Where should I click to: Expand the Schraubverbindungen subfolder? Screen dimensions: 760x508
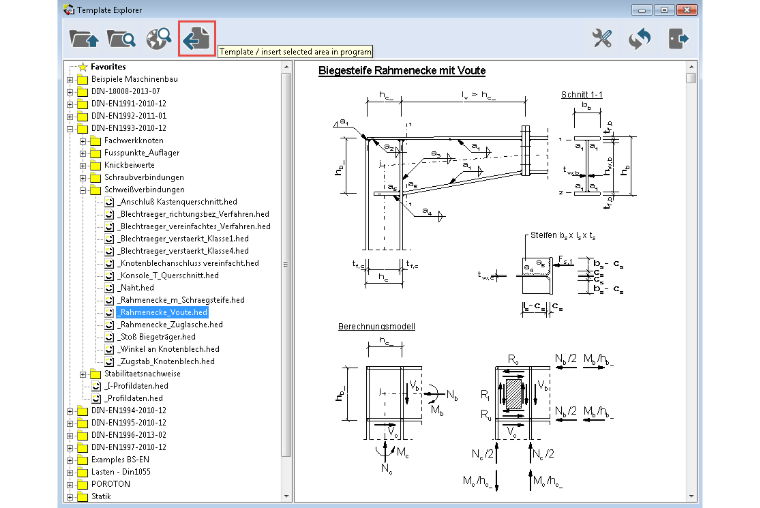[83, 177]
